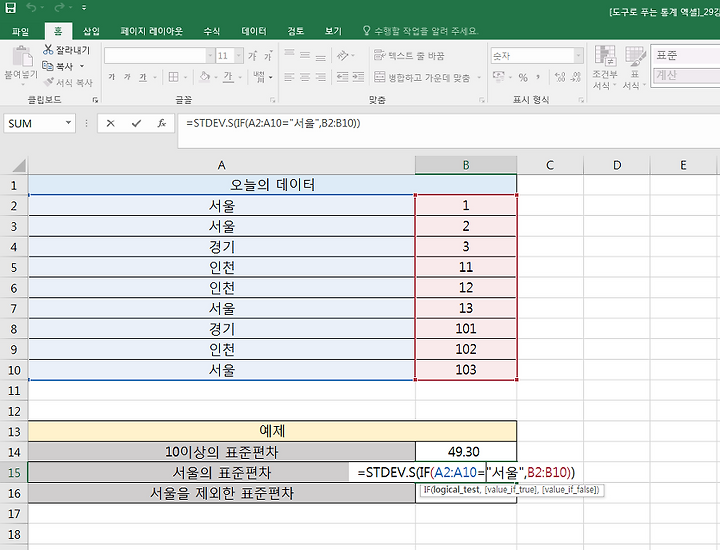Switch to 데이터 tab
The width and height of the screenshot is (720, 550).
[x=254, y=31]
